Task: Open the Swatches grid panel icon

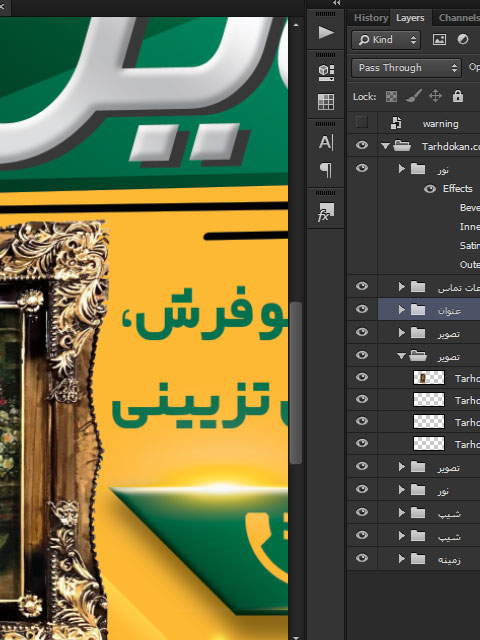Action: (326, 102)
